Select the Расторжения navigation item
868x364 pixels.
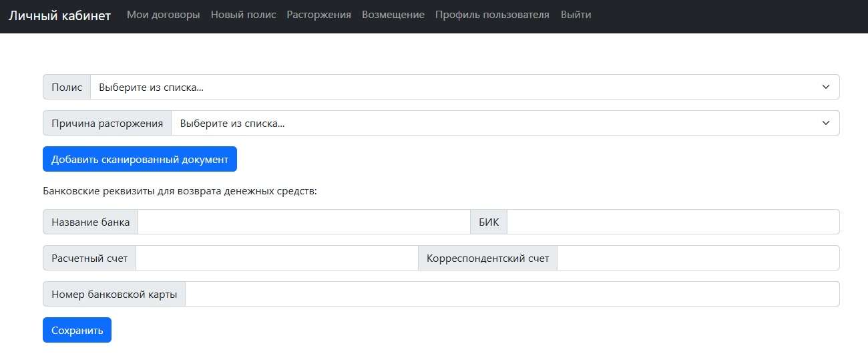[318, 15]
